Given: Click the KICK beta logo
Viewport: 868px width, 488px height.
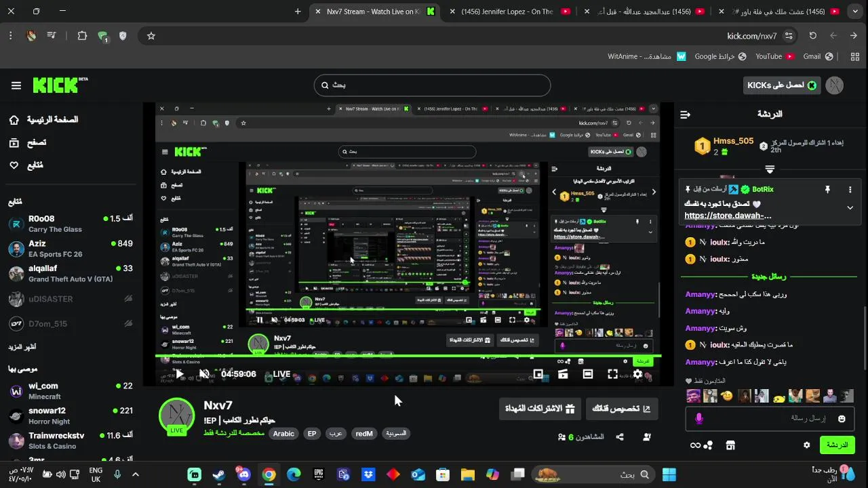Looking at the screenshot, I should pyautogui.click(x=60, y=85).
